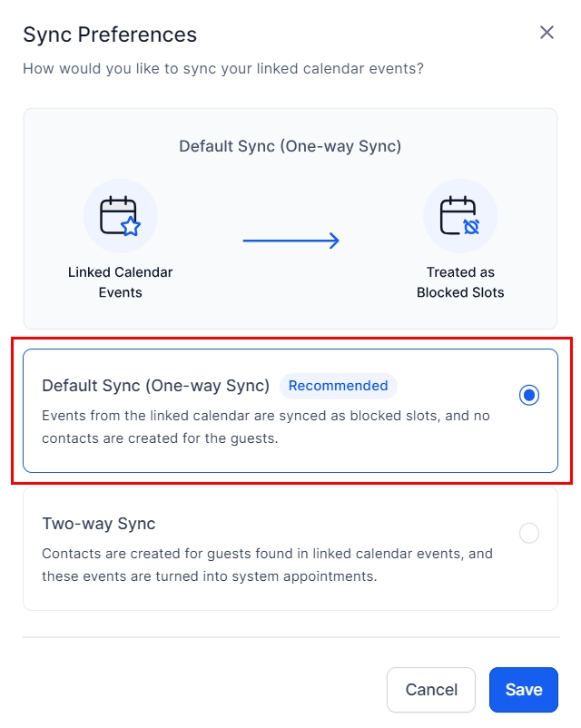
Task: Click the 'Sync Preferences' dialog title
Action: [x=110, y=34]
